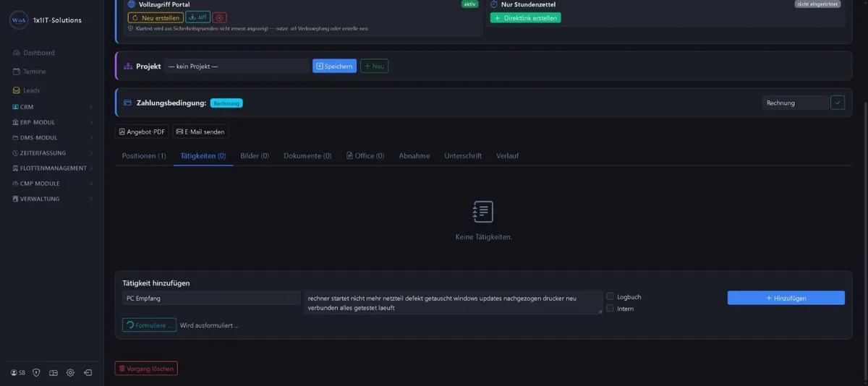Screen dimensions: 868x386
Task: Expand the ZEITERFASSUNG sidebar section
Action: [52, 153]
